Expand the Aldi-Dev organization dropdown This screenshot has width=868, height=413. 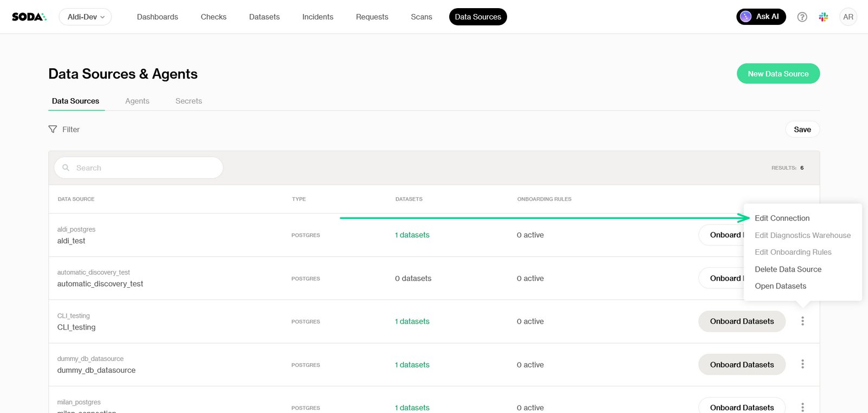click(85, 17)
